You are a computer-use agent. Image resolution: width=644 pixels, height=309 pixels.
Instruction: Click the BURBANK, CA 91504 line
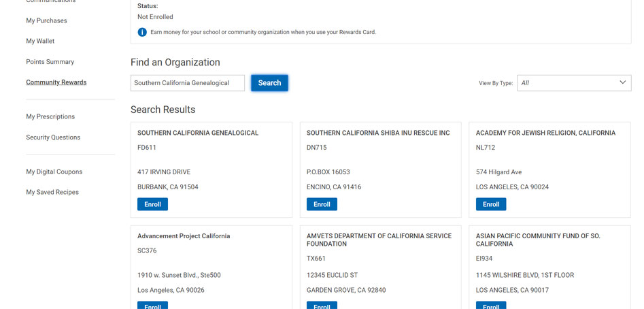(x=168, y=187)
